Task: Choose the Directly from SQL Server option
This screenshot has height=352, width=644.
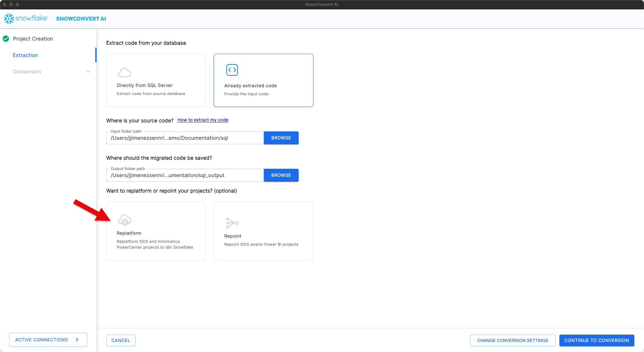Action: [x=156, y=80]
